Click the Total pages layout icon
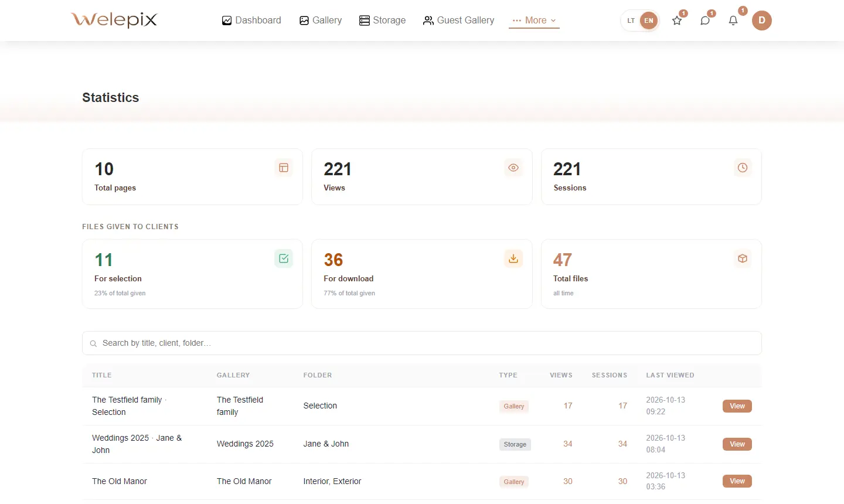Viewport: 844px width, 504px height. 284,168
